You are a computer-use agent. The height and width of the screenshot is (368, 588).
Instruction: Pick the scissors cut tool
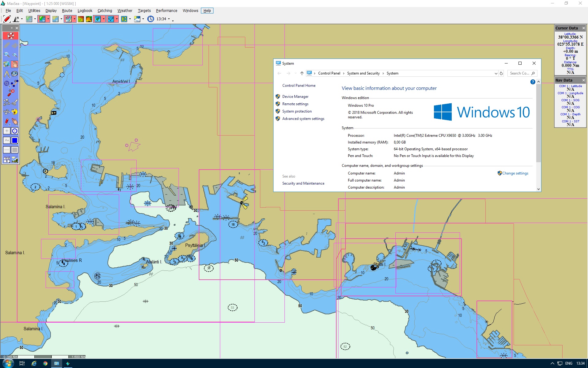[x=15, y=102]
